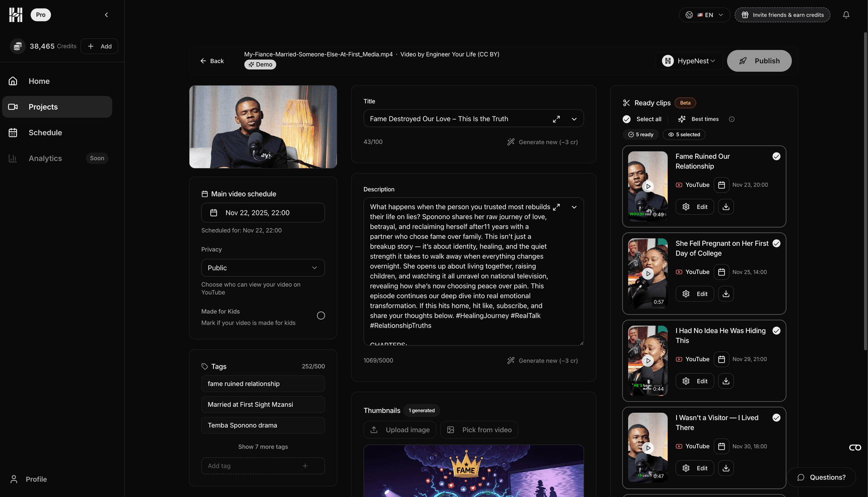Click the Best times info icon
The image size is (868, 497).
[731, 119]
